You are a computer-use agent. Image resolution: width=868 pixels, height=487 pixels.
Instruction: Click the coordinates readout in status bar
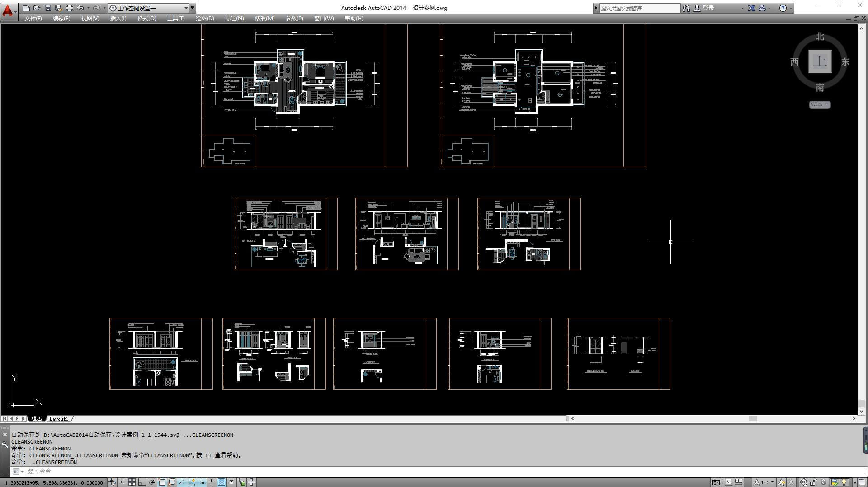click(54, 482)
